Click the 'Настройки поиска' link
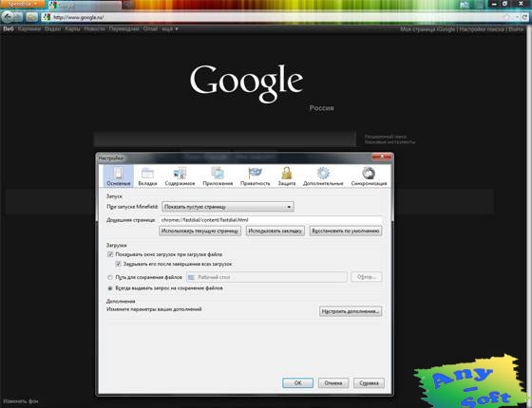 click(x=482, y=29)
